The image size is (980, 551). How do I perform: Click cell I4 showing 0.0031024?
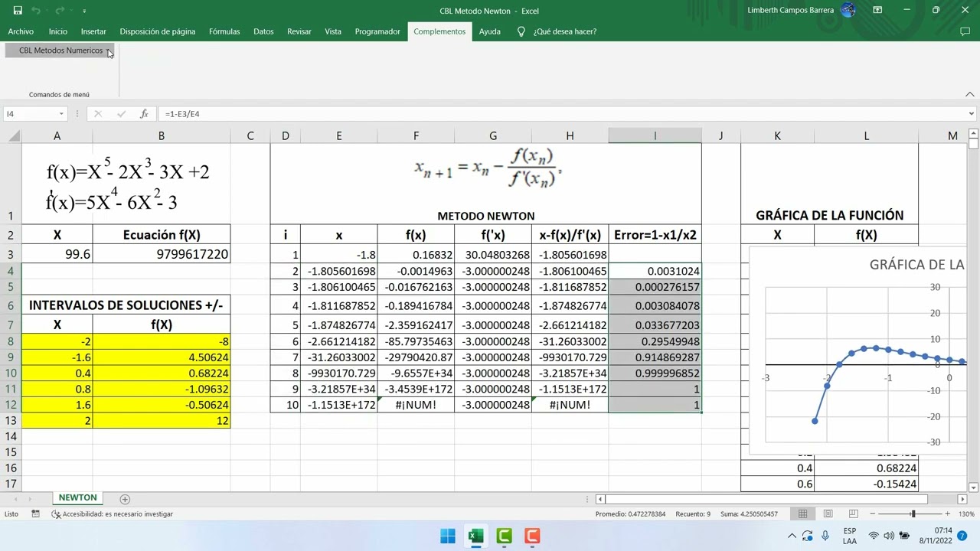tap(655, 271)
